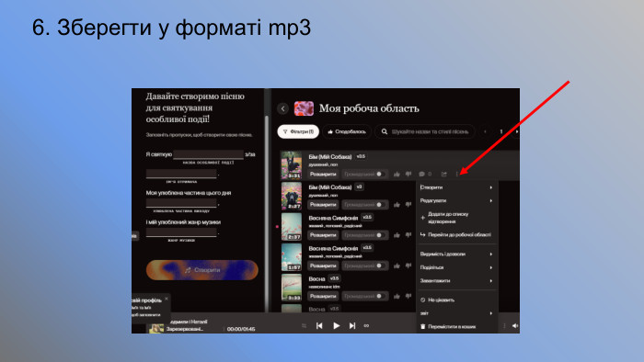
Task: Filter songs by Сподобалось
Action: click(x=347, y=131)
